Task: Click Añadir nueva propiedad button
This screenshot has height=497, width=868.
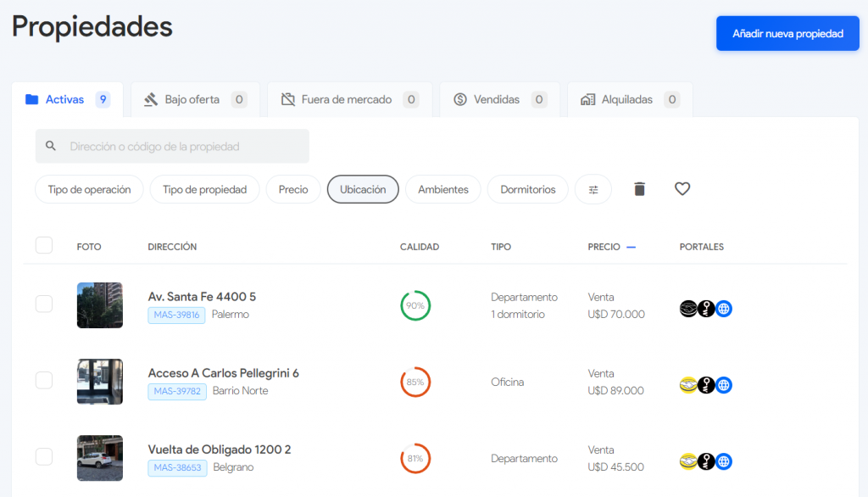Action: tap(787, 33)
